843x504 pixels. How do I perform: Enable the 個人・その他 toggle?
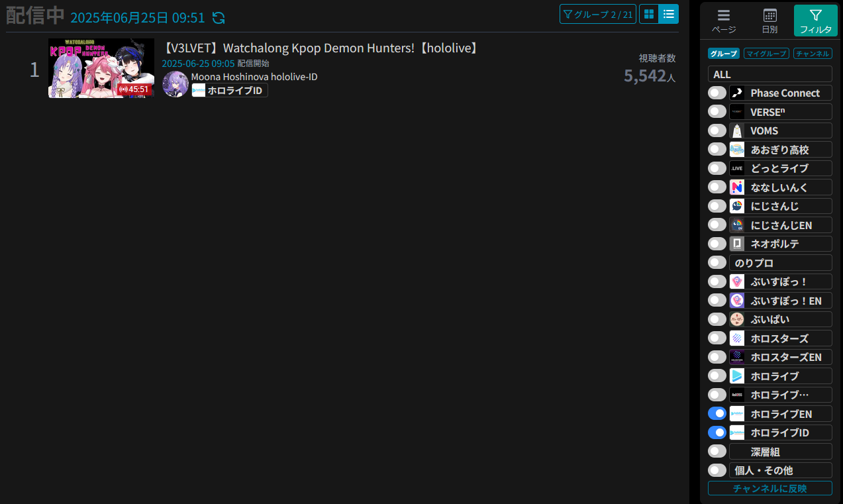click(x=717, y=470)
